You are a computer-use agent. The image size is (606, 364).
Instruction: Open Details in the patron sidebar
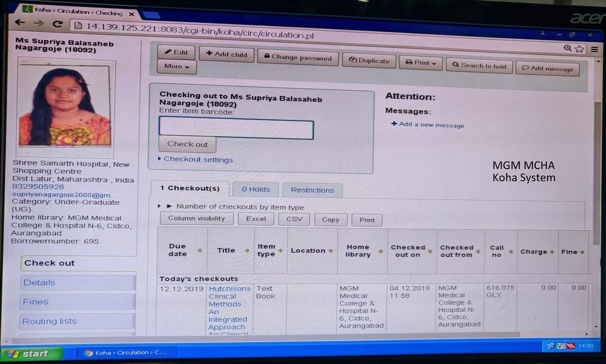(x=78, y=283)
